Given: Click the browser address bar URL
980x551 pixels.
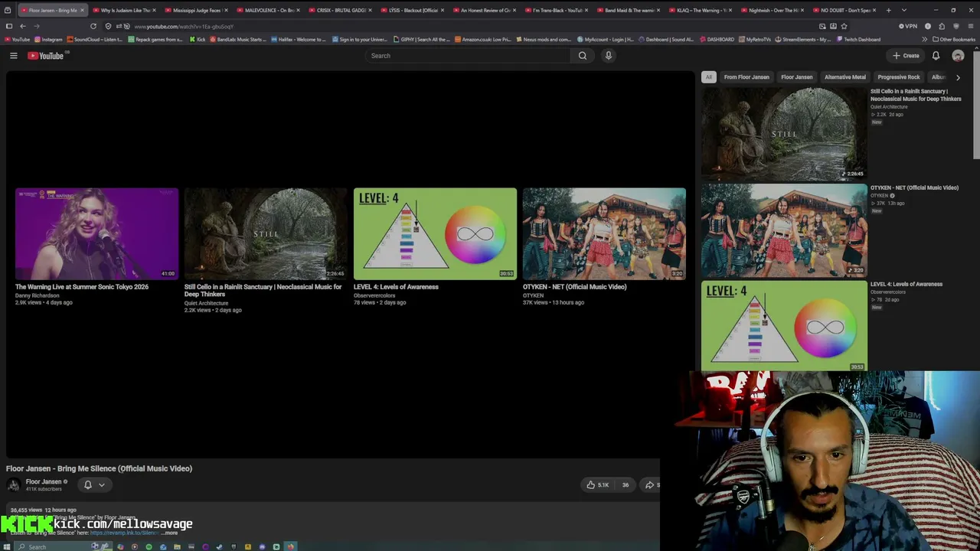Looking at the screenshot, I should pyautogui.click(x=184, y=26).
